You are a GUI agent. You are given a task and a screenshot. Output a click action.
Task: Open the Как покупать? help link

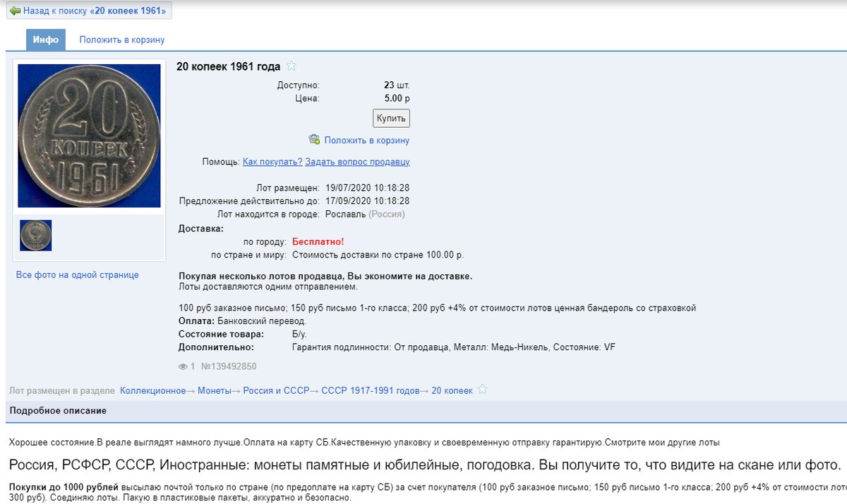[x=272, y=162]
